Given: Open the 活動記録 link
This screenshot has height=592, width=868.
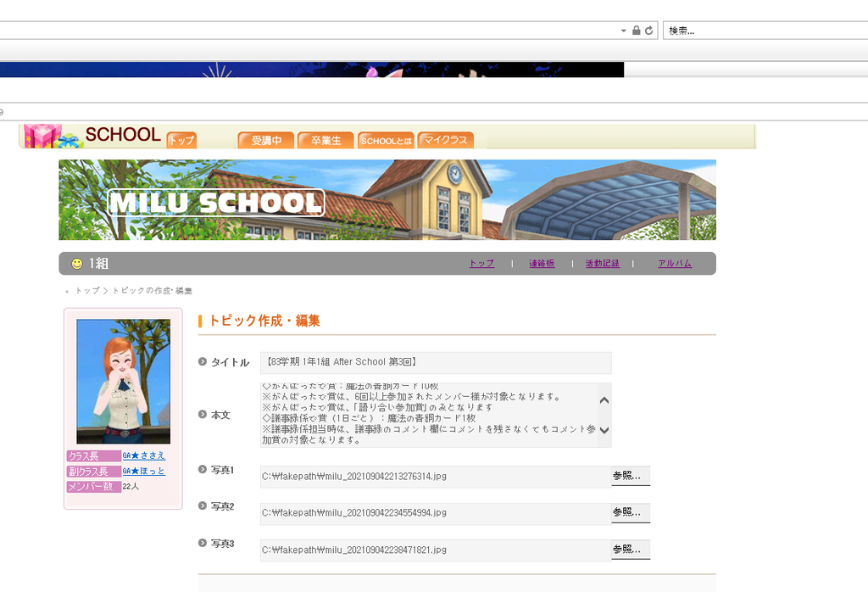Looking at the screenshot, I should point(603,264).
